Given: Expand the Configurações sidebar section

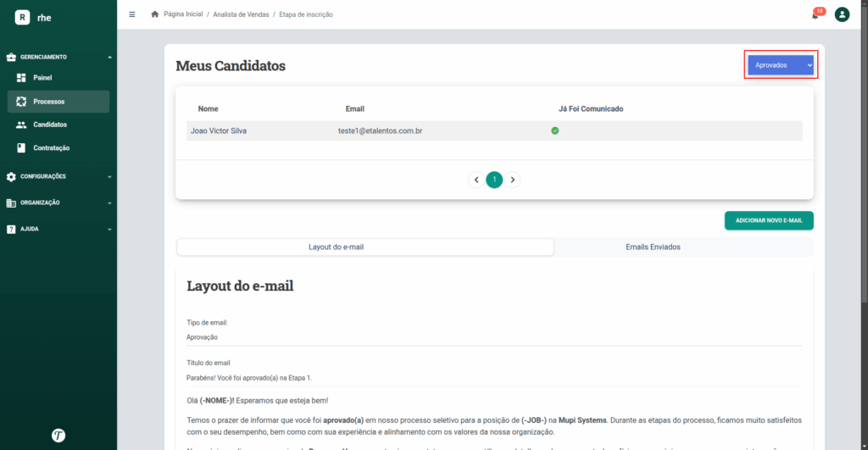Looking at the screenshot, I should pos(58,176).
